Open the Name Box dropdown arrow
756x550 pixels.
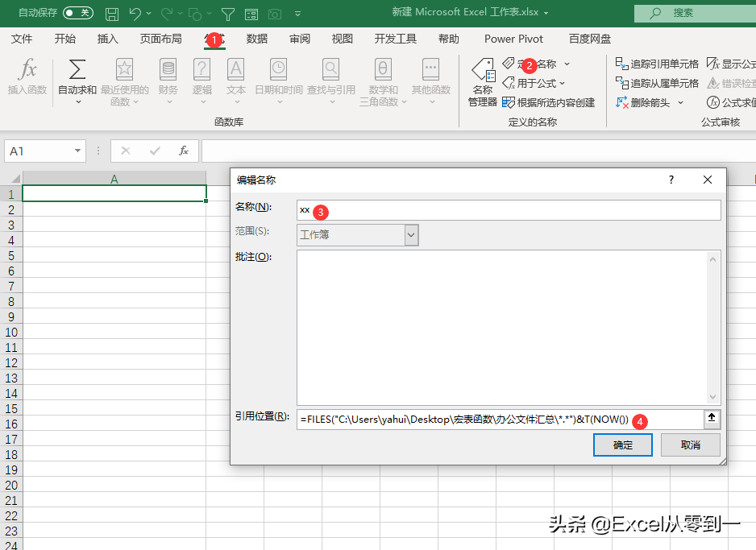[x=77, y=151]
